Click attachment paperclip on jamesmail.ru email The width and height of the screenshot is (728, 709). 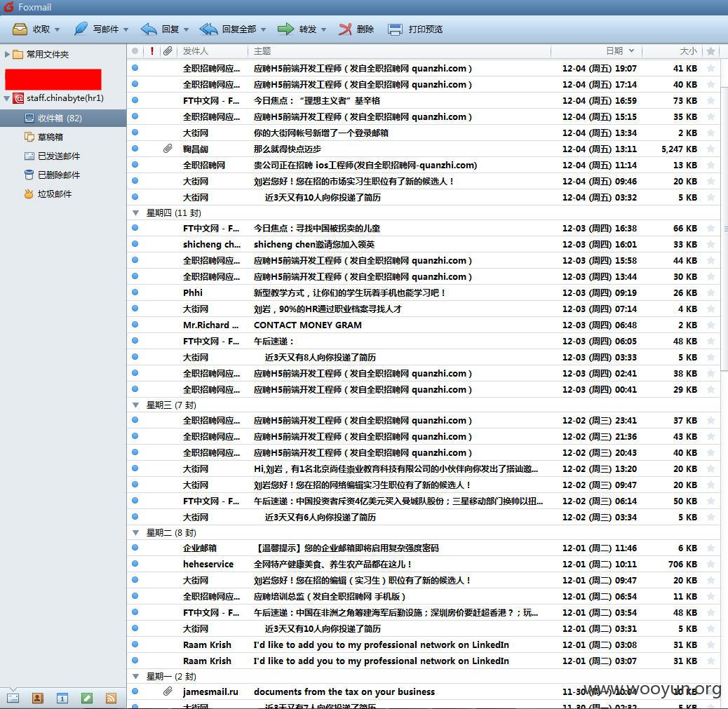pos(168,691)
